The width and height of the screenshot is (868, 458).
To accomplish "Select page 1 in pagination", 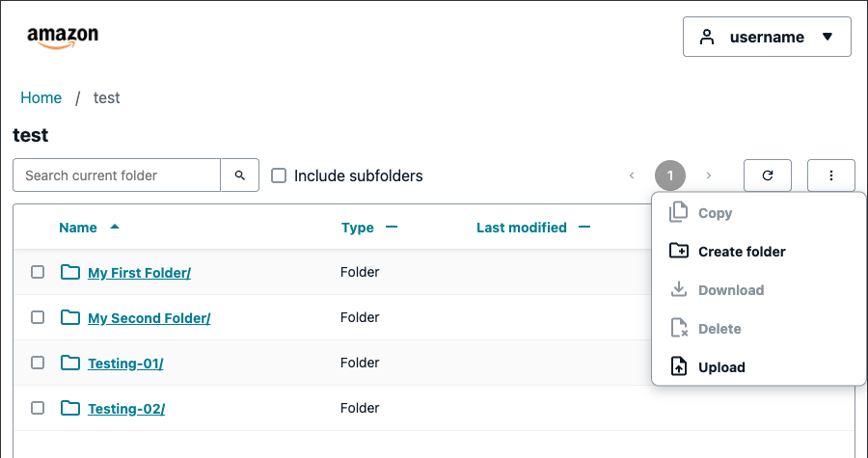I will [670, 175].
